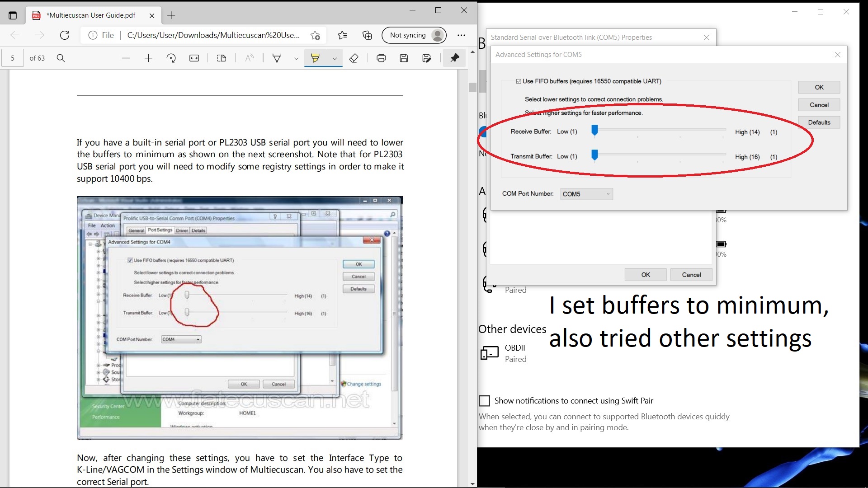Open the Collections panel
This screenshot has height=488, width=868.
[x=367, y=35]
